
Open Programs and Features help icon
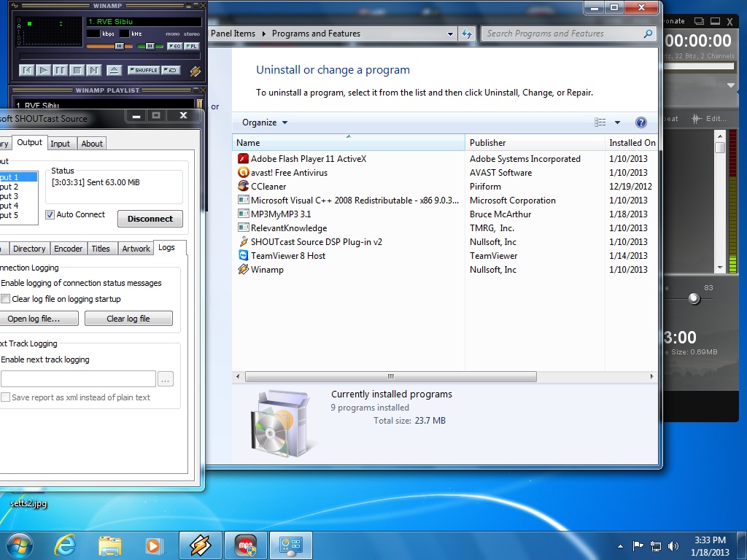tap(641, 122)
